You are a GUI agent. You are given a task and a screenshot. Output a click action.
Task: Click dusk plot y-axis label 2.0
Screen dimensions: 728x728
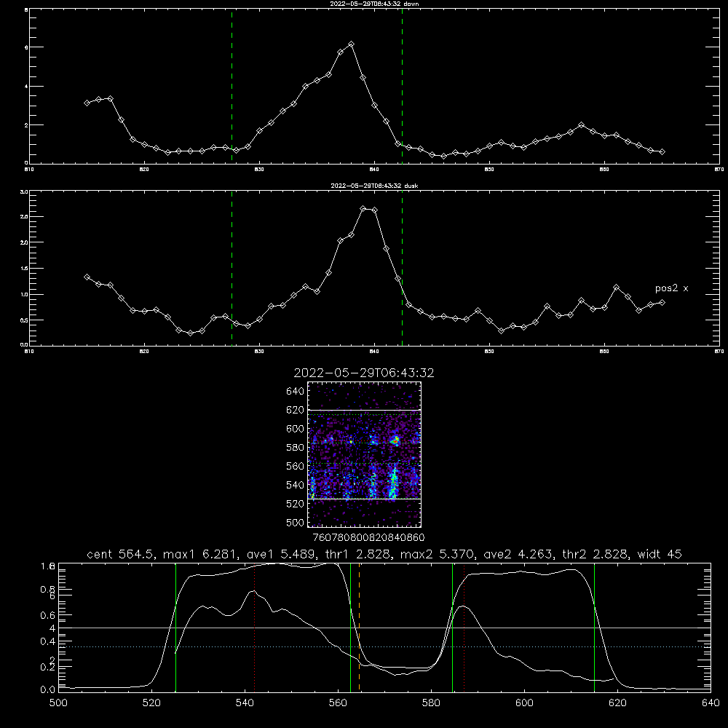pos(25,242)
